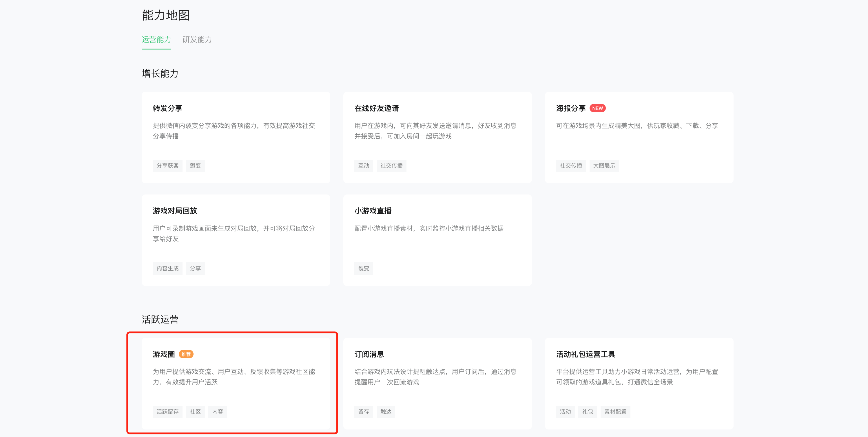Select the 分享 tag in 游戏对局回放 card
The width and height of the screenshot is (868, 437).
coord(196,268)
